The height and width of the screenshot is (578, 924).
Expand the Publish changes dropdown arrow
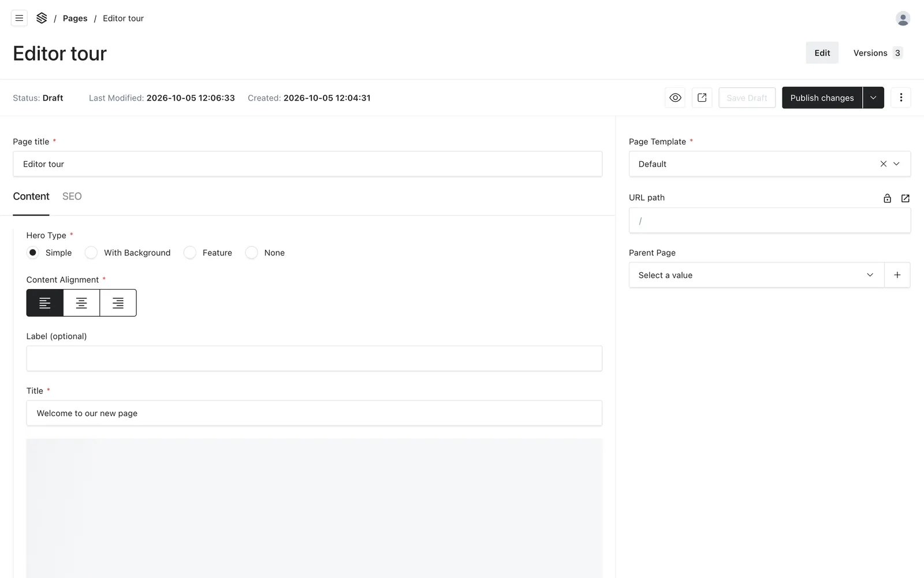873,98
